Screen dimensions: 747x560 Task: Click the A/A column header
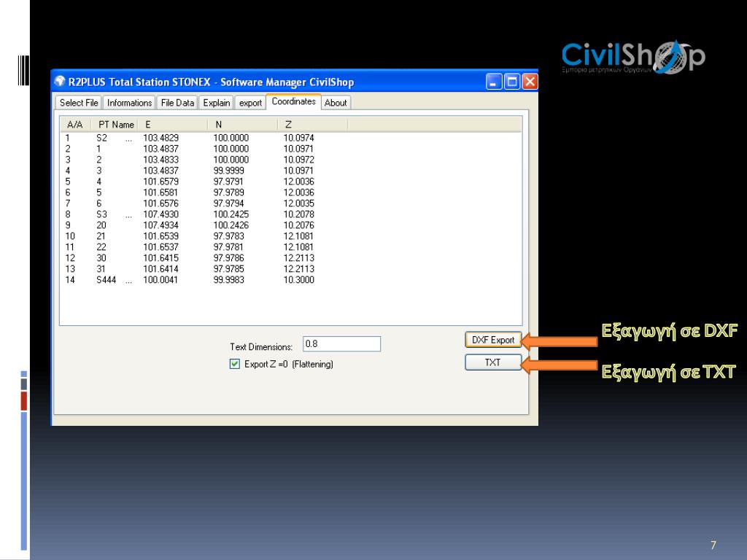click(75, 125)
